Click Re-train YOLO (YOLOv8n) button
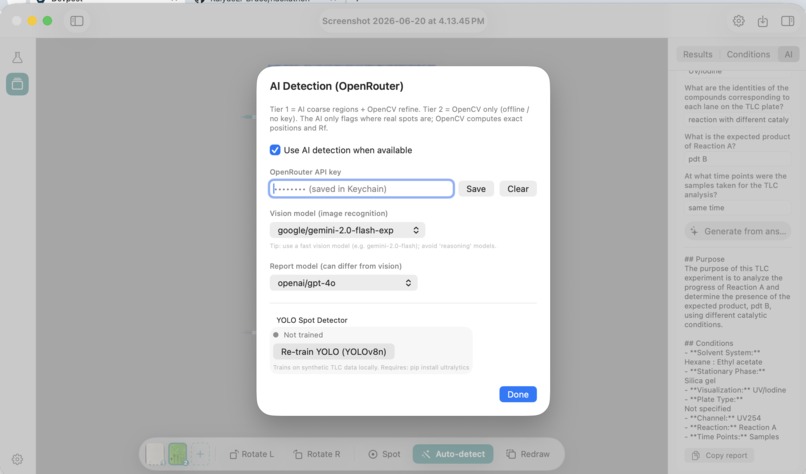 [x=334, y=352]
